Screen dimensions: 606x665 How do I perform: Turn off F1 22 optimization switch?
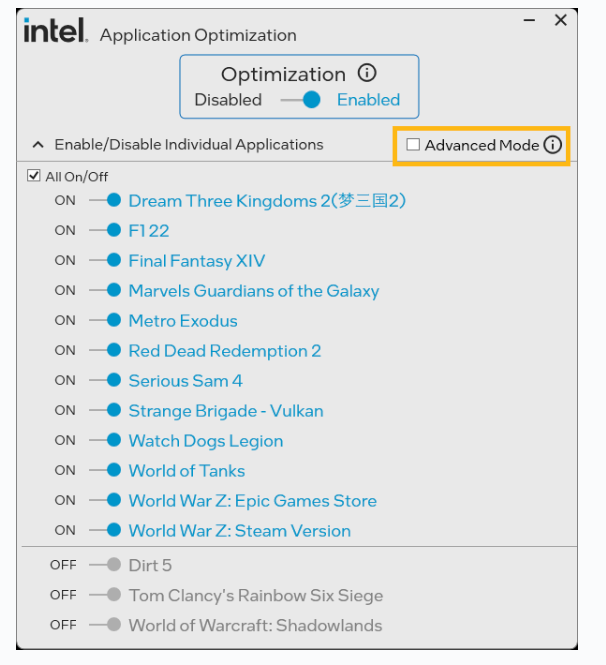[105, 230]
